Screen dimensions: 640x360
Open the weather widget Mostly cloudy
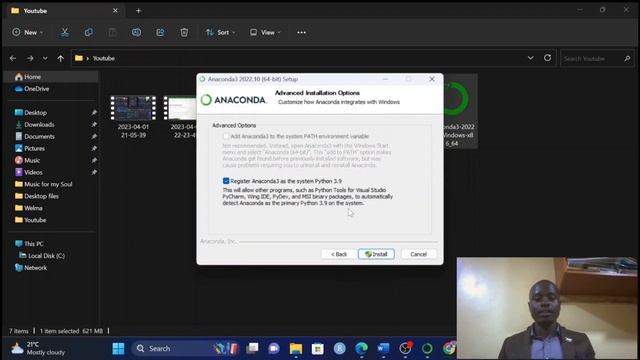[x=38, y=348]
